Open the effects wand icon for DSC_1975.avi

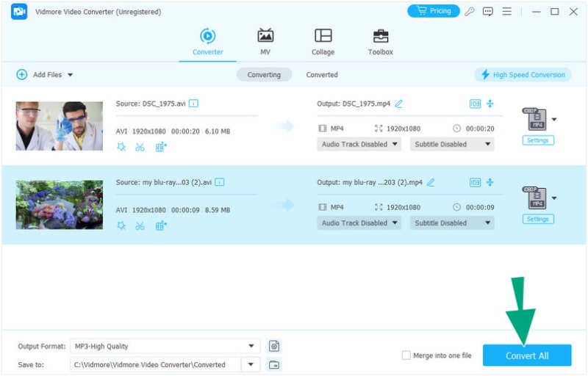(x=121, y=147)
